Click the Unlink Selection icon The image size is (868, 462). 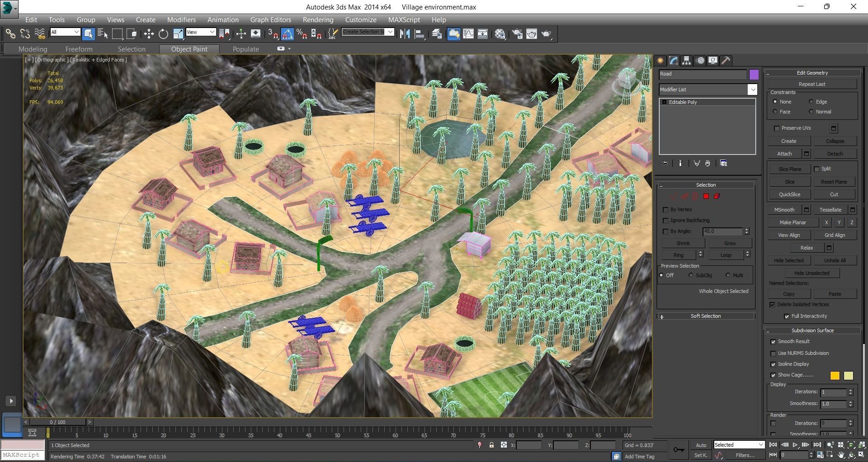[25, 34]
